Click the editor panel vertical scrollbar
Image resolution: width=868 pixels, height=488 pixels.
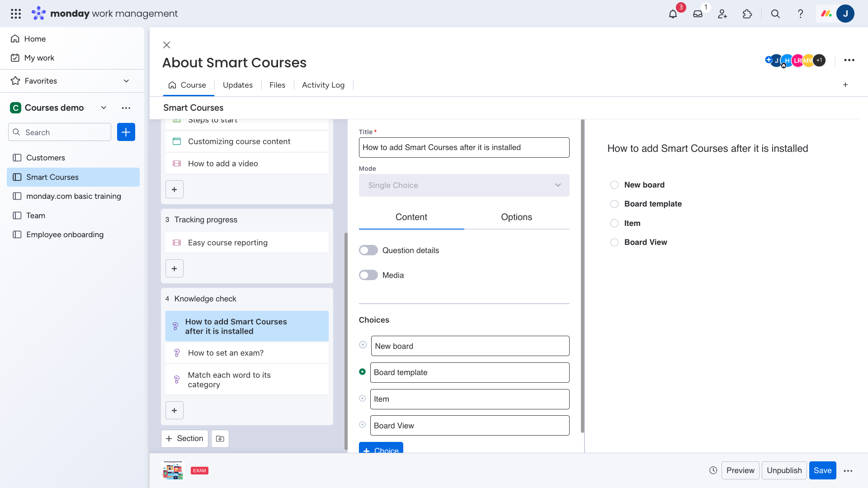tap(582, 276)
